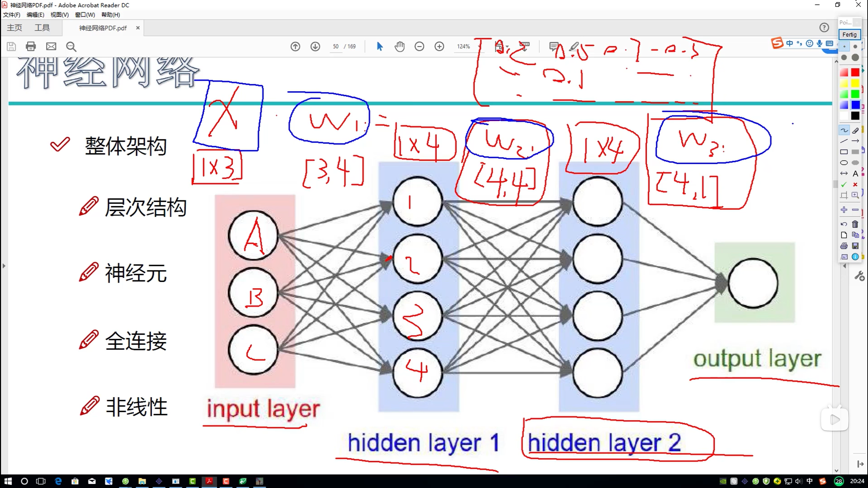Close the 神经网络PDF.pdf document tab
868x488 pixels.
(x=138, y=28)
